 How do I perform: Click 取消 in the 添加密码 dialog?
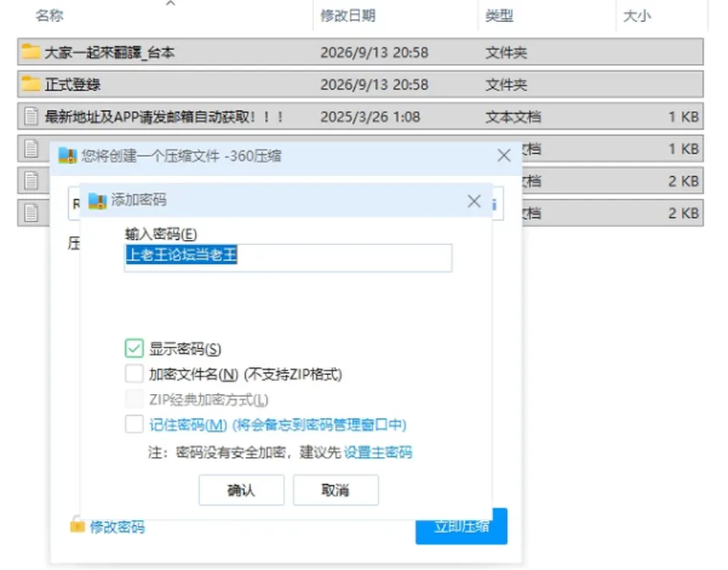pyautogui.click(x=336, y=490)
